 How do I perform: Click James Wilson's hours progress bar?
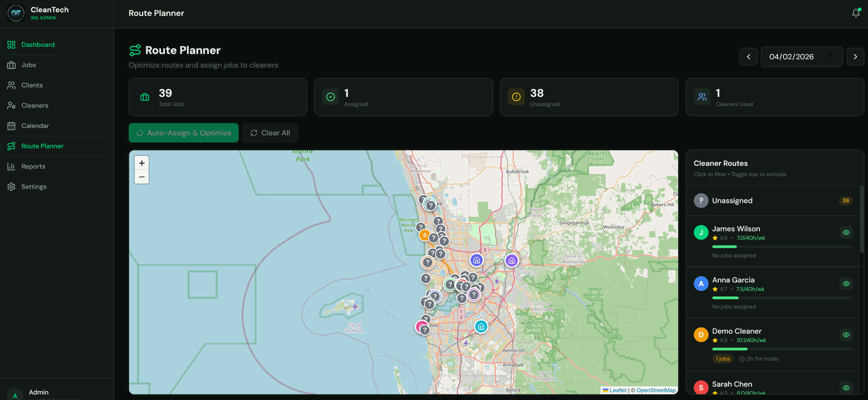click(782, 247)
